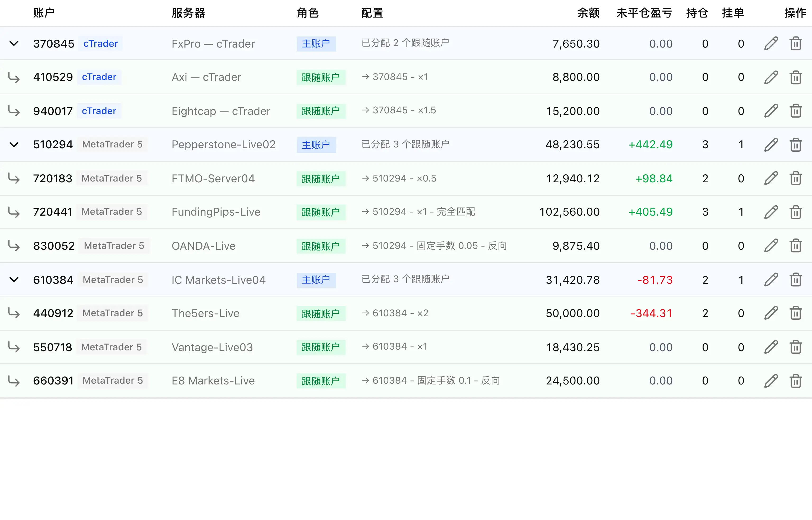
Task: Click the 未平仓盈亏 column header
Action: (644, 13)
